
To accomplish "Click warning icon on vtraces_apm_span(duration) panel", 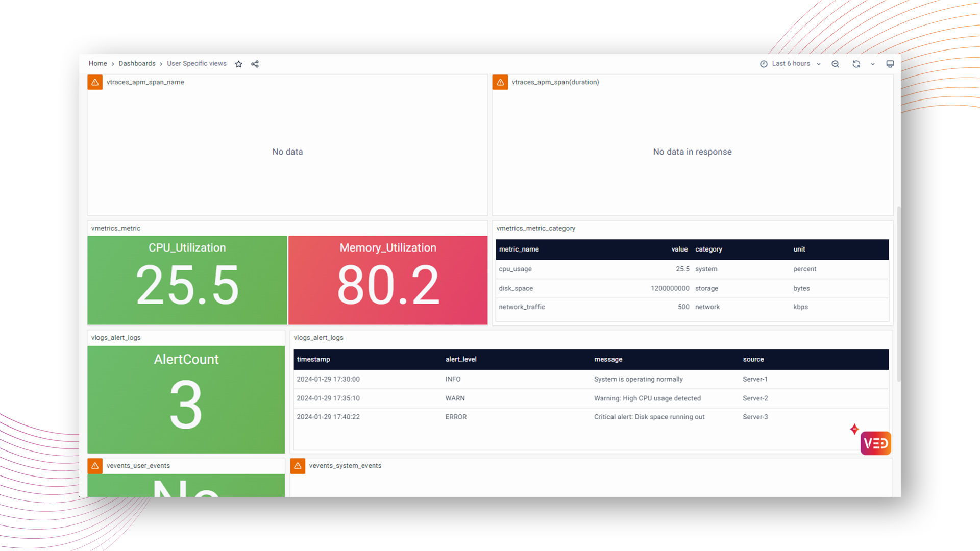I will pos(500,82).
